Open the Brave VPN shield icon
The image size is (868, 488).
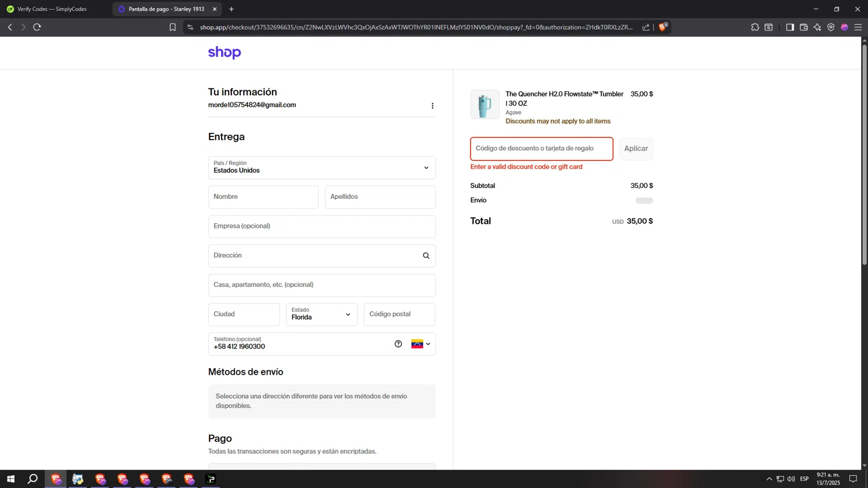[x=831, y=27]
